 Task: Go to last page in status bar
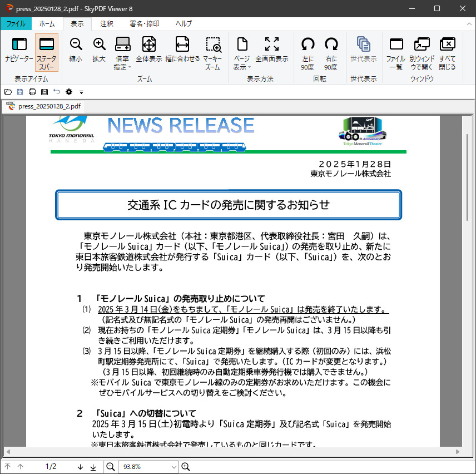coord(93,467)
